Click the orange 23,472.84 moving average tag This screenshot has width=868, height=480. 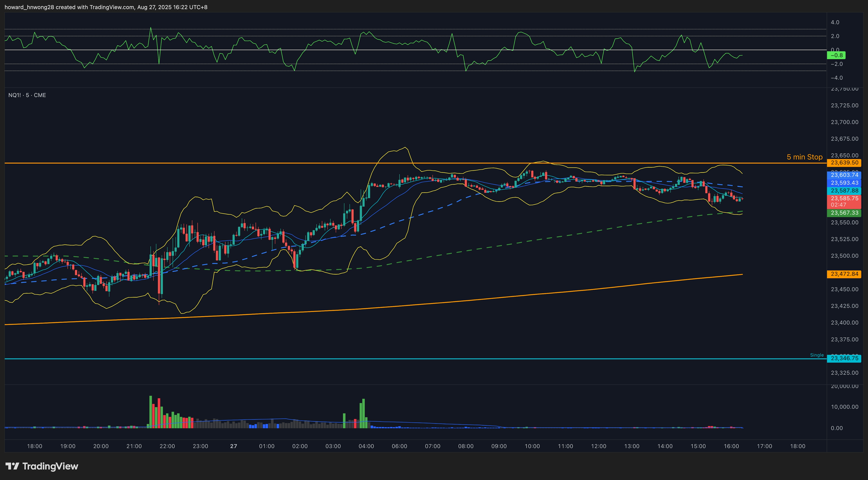(844, 274)
